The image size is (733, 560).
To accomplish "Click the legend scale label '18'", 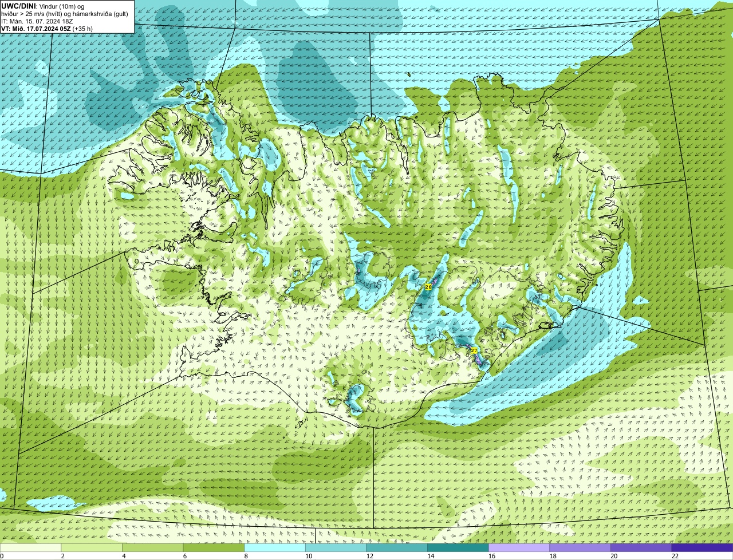I will point(553,555).
